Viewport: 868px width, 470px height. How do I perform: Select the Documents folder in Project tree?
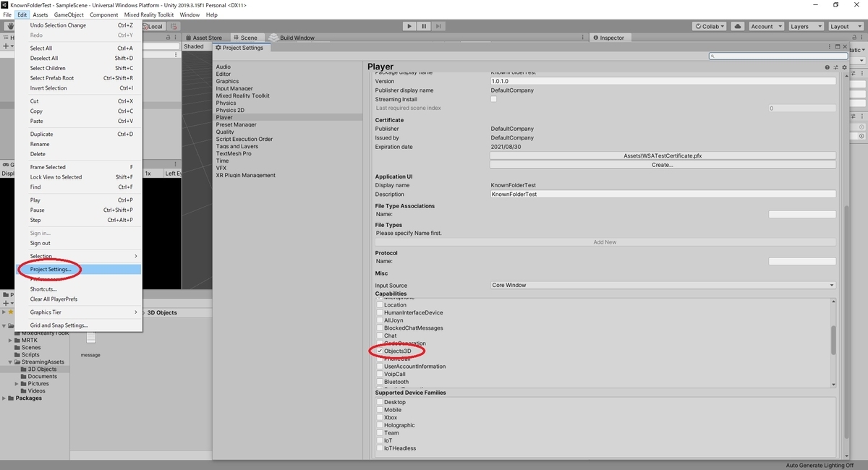(x=43, y=377)
